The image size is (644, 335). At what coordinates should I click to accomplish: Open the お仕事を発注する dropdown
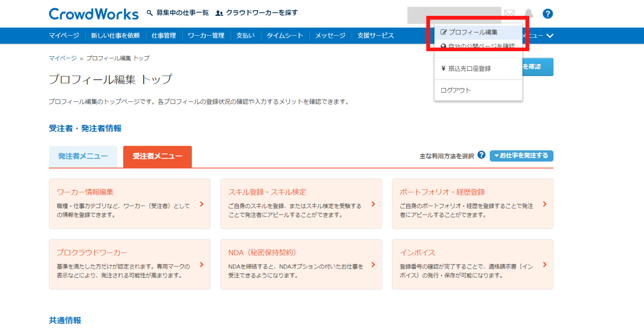point(521,155)
